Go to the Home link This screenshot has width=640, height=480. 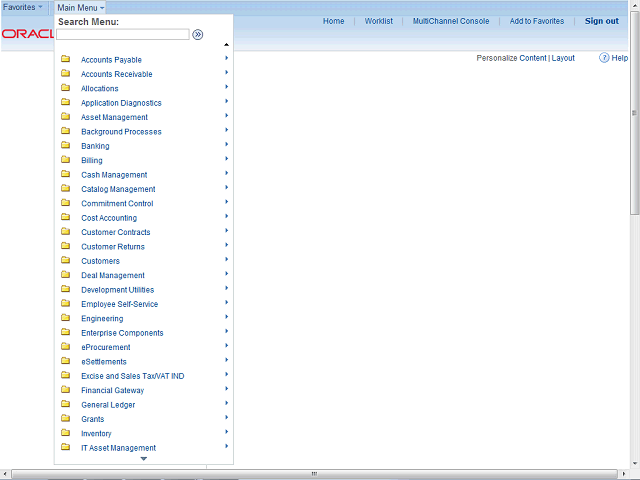point(333,21)
